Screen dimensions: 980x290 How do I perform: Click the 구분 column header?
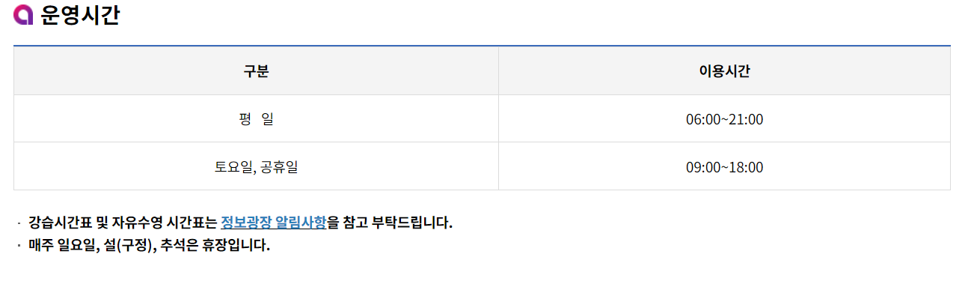tap(256, 71)
